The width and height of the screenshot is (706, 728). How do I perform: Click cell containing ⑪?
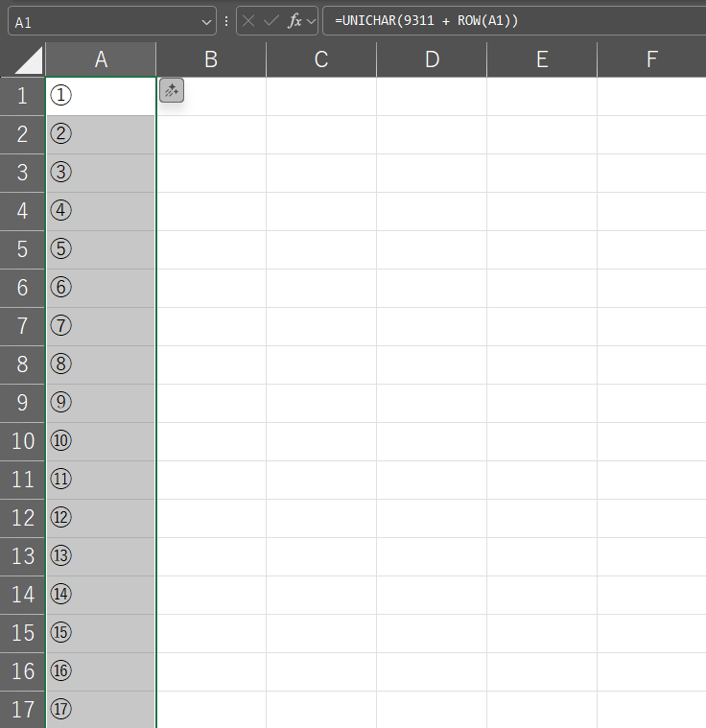coord(101,481)
